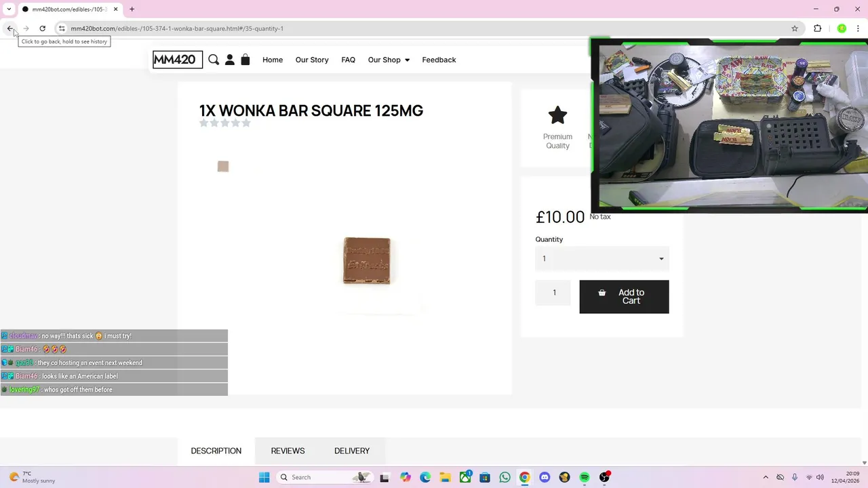
Task: Add the product to cart
Action: point(624,297)
